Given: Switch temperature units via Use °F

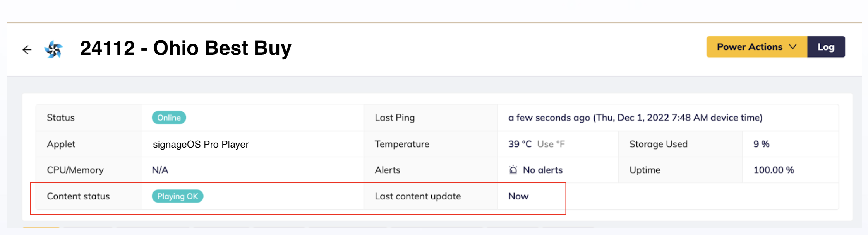Looking at the screenshot, I should (x=551, y=144).
